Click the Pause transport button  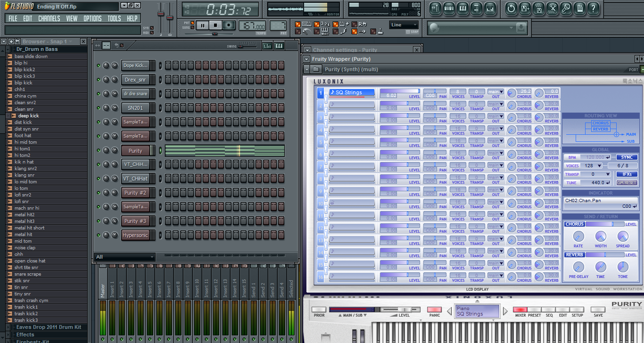[x=203, y=25]
